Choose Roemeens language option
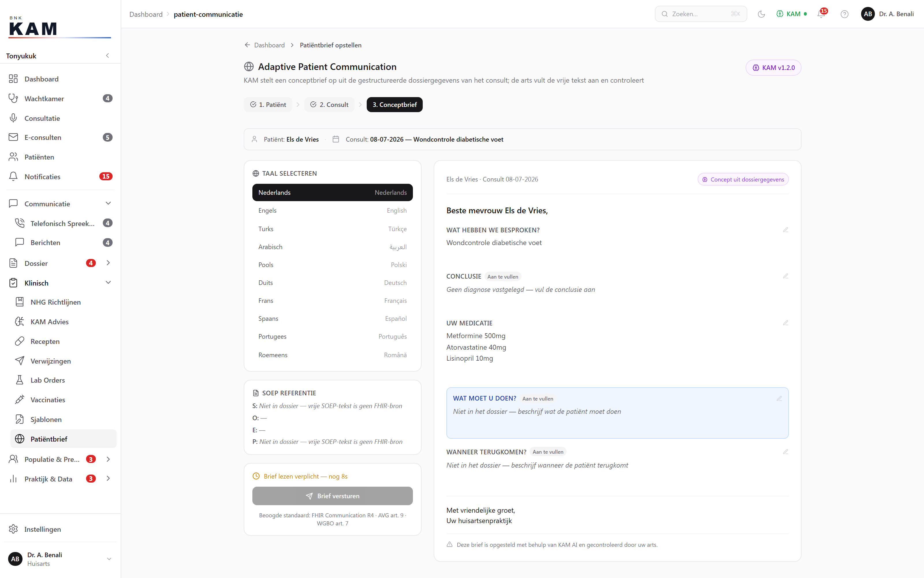The image size is (924, 578). pos(332,355)
